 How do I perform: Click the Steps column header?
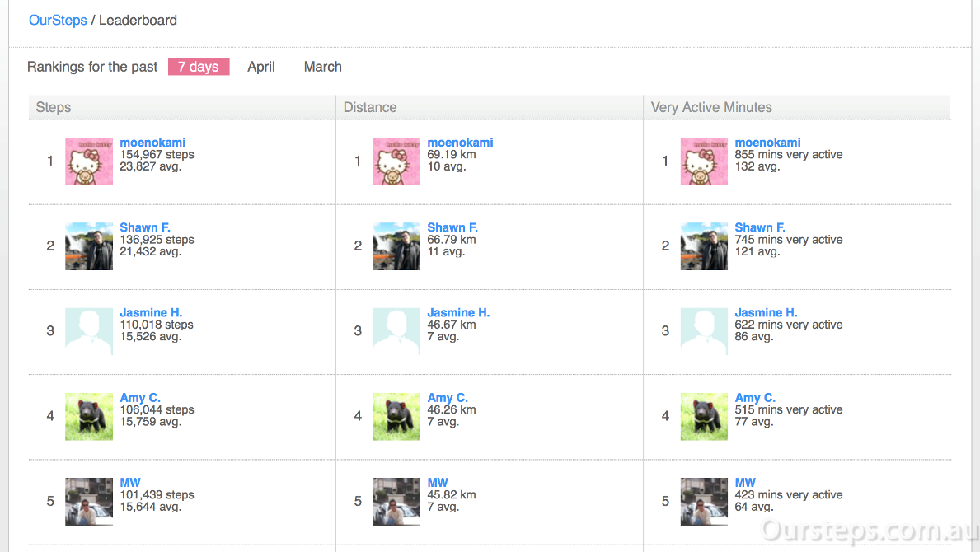click(54, 107)
